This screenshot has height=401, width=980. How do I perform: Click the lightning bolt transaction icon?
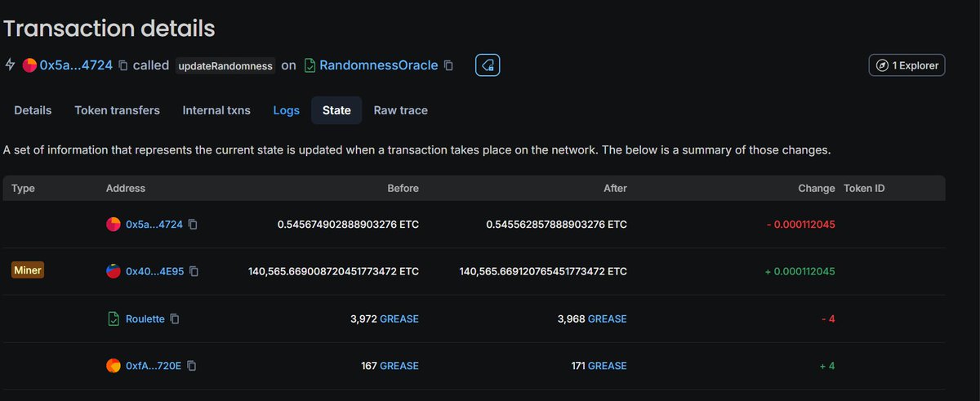[x=11, y=65]
